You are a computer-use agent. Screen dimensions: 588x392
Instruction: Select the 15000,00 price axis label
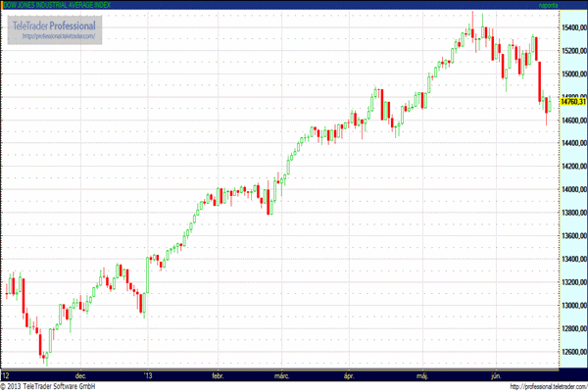pyautogui.click(x=572, y=74)
